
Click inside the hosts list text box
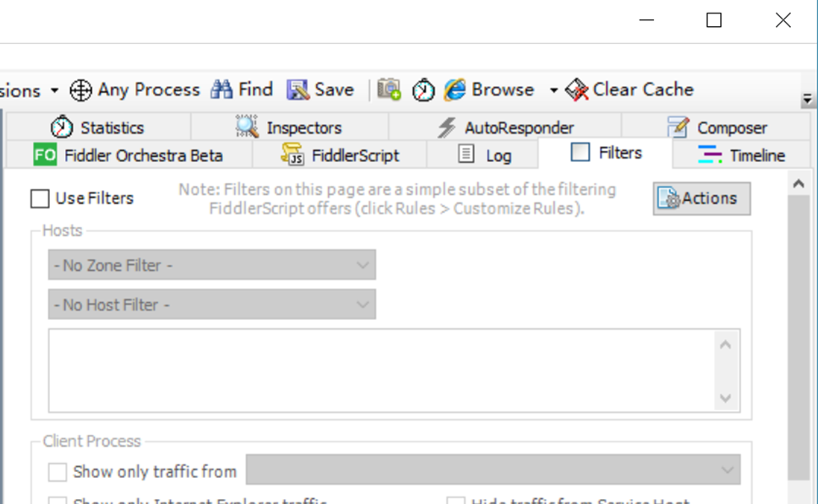tap(382, 371)
